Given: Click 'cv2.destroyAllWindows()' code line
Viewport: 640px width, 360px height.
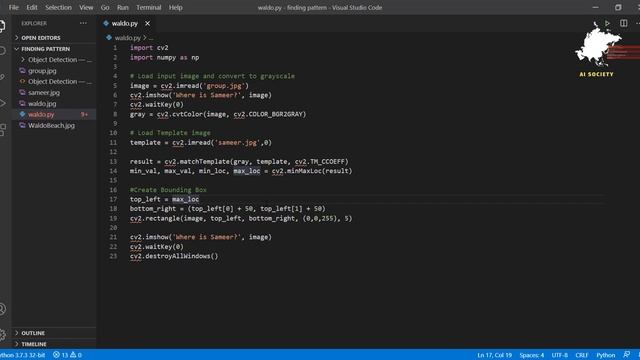Looking at the screenshot, I should (174, 256).
